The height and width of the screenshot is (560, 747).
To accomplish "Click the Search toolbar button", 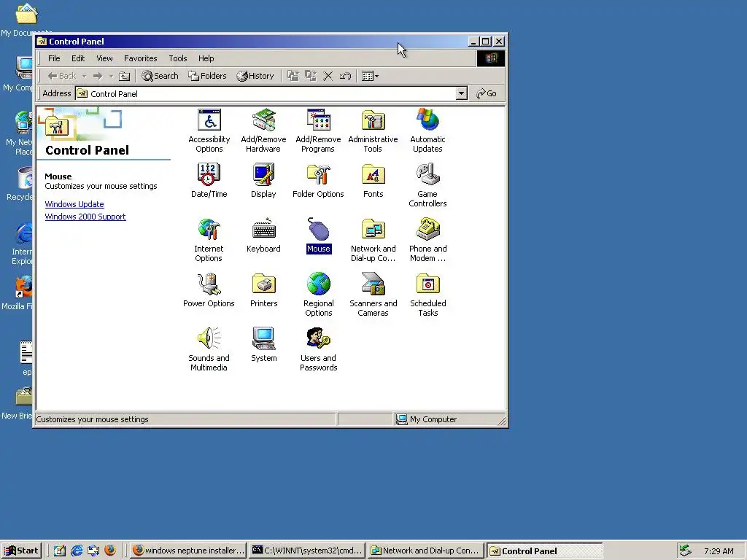I will tap(160, 76).
